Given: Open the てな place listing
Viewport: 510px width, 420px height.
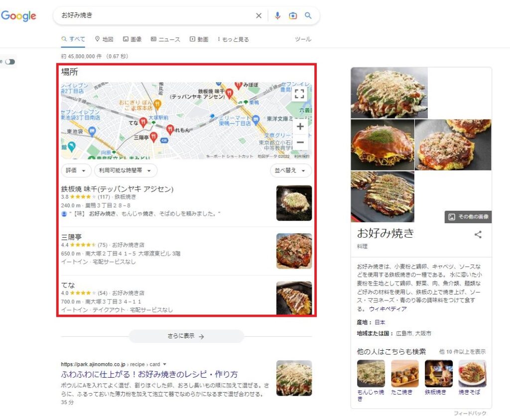Looking at the screenshot, I should point(68,285).
